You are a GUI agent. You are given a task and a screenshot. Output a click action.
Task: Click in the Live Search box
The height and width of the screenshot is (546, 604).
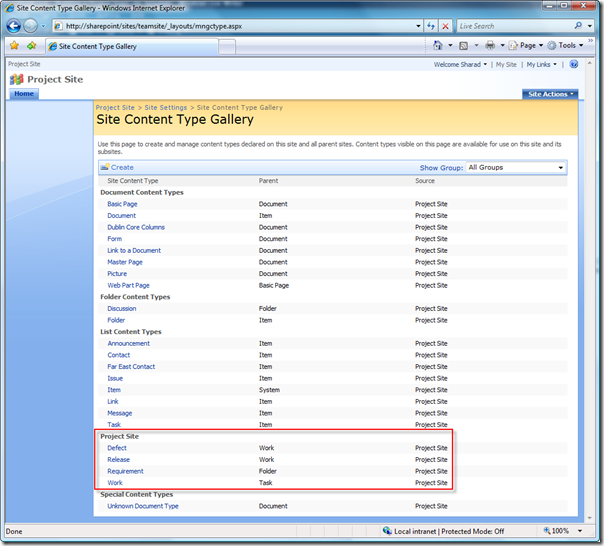click(x=514, y=26)
